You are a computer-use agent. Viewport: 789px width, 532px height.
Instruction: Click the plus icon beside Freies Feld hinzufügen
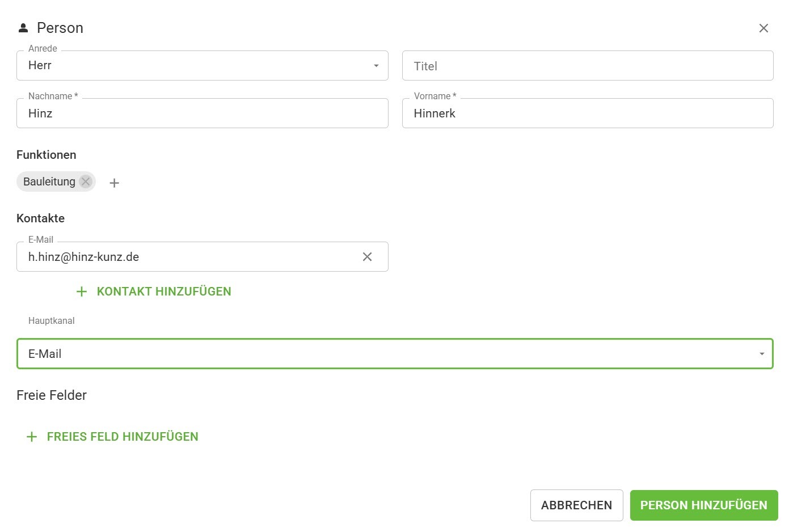(x=32, y=437)
